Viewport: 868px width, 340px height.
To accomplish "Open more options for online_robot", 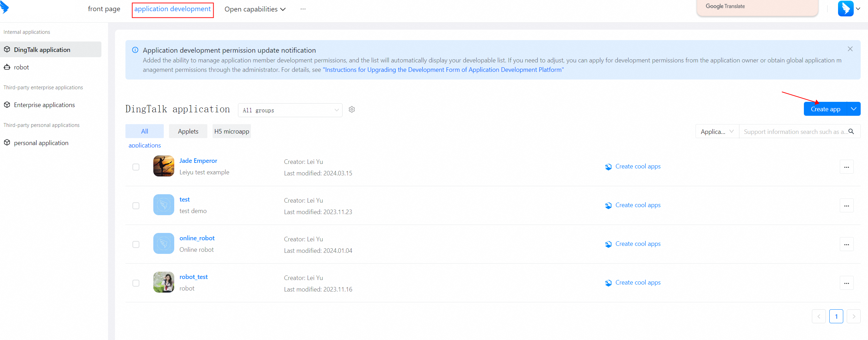I will pyautogui.click(x=847, y=244).
